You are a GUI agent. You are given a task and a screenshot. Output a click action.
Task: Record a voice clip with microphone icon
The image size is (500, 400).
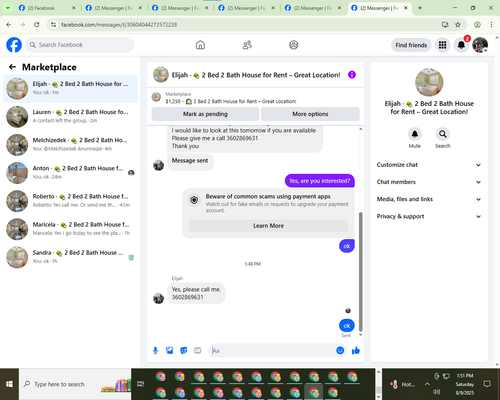155,350
